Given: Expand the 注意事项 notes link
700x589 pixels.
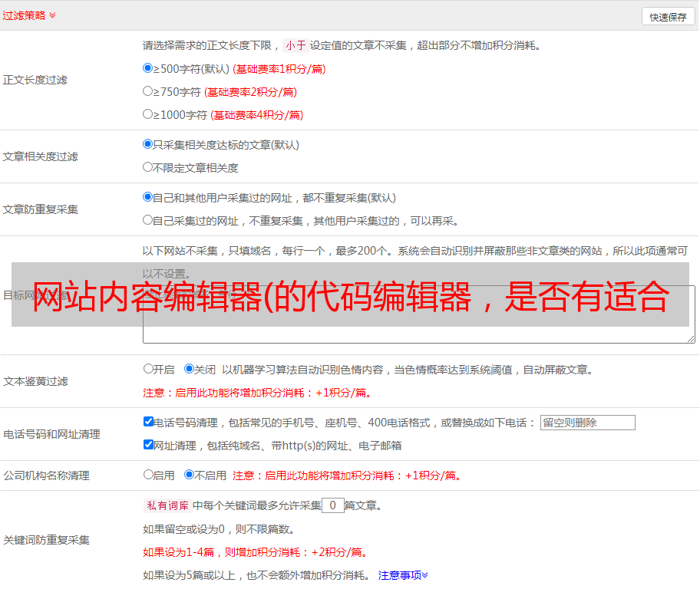Looking at the screenshot, I should 403,575.
